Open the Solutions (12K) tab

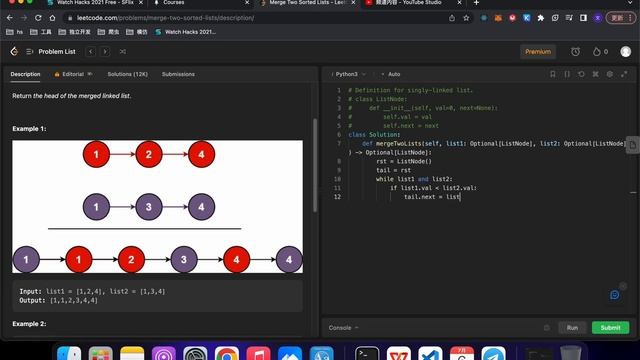[x=127, y=74]
